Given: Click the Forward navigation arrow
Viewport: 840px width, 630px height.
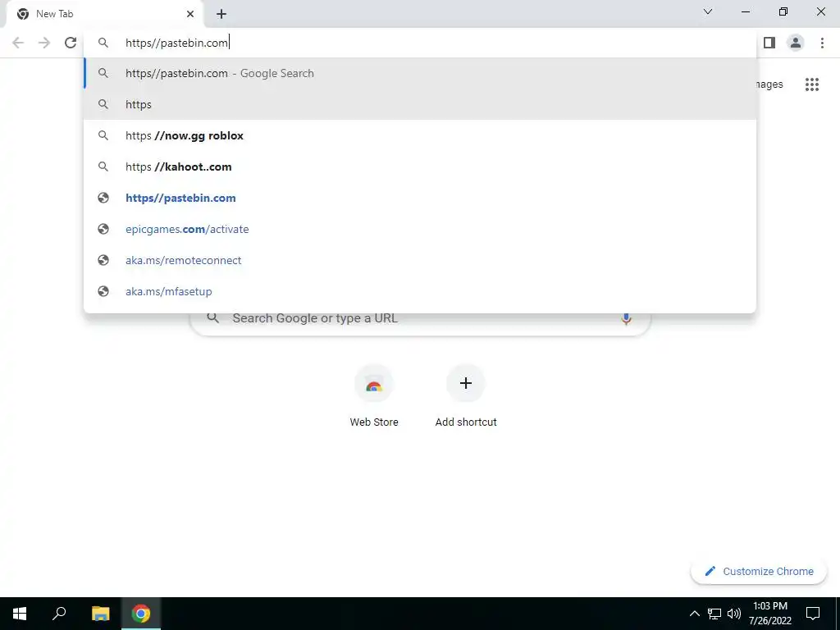Looking at the screenshot, I should click(44, 43).
